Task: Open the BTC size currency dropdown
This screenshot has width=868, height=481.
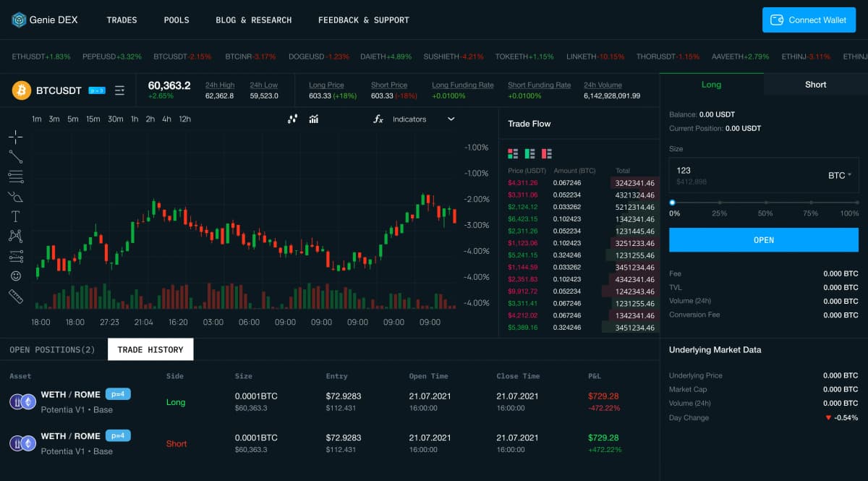Action: pos(839,176)
